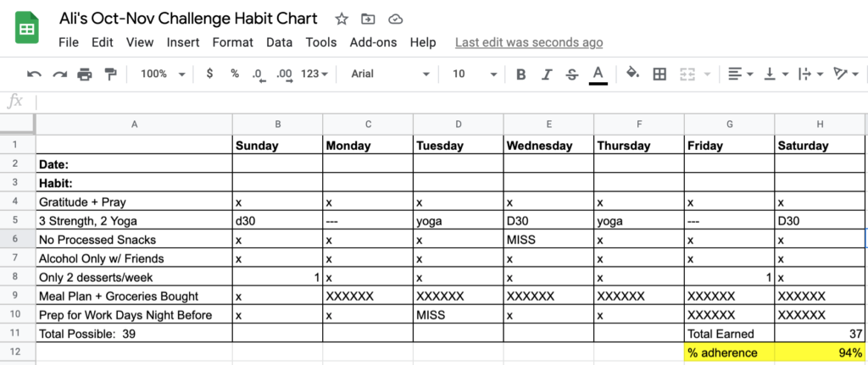868x365 pixels.
Task: Open the Google Sheets home icon
Action: coord(27,28)
